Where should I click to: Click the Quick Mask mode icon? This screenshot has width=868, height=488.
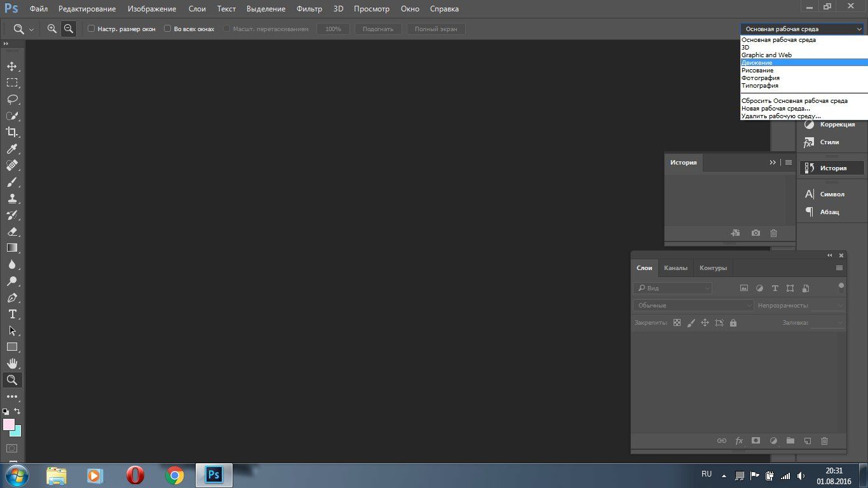point(12,448)
